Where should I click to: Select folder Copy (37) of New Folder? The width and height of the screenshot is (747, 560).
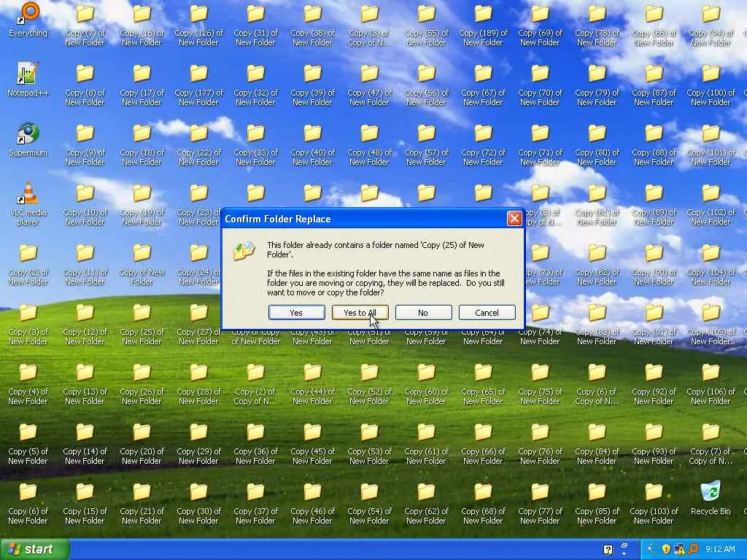click(x=255, y=504)
